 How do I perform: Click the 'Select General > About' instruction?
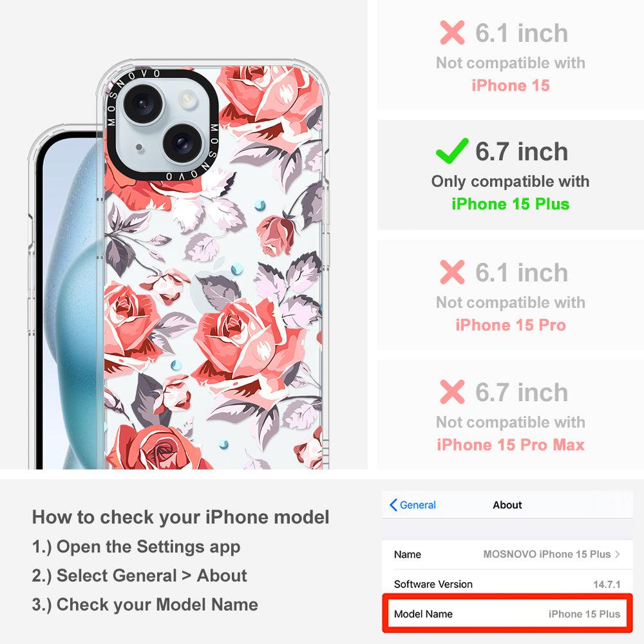[x=139, y=575]
